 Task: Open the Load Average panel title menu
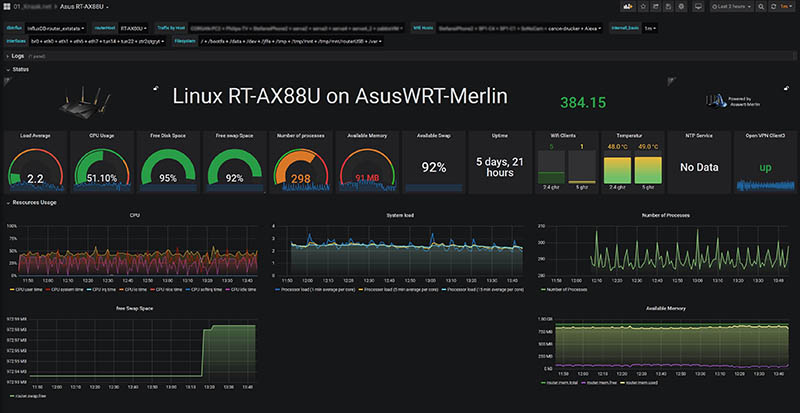click(x=36, y=136)
